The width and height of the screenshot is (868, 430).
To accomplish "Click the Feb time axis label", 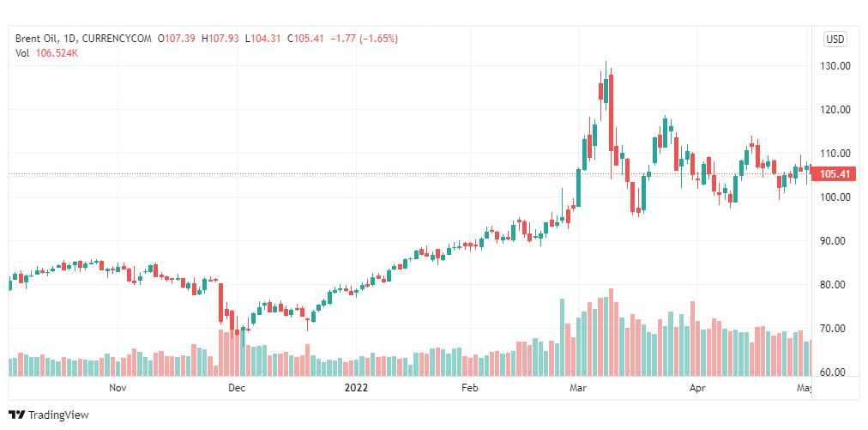I will (470, 387).
